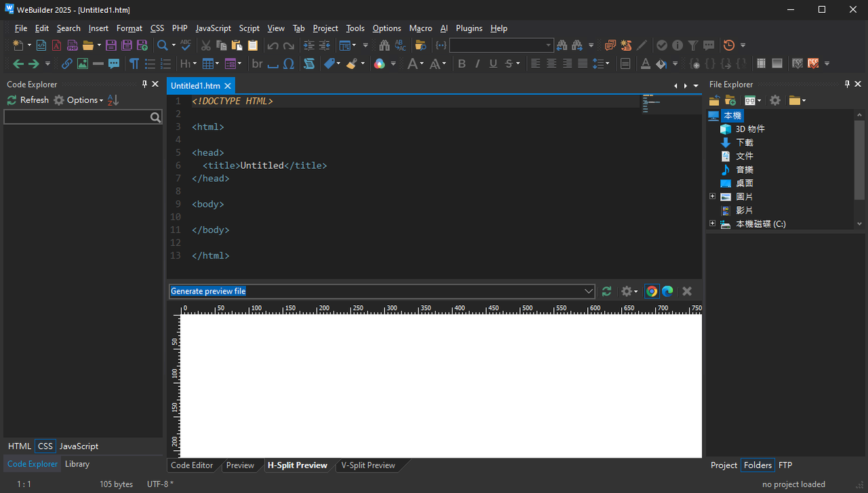868x493 pixels.
Task: Click the Cut scissors icon
Action: pyautogui.click(x=206, y=45)
